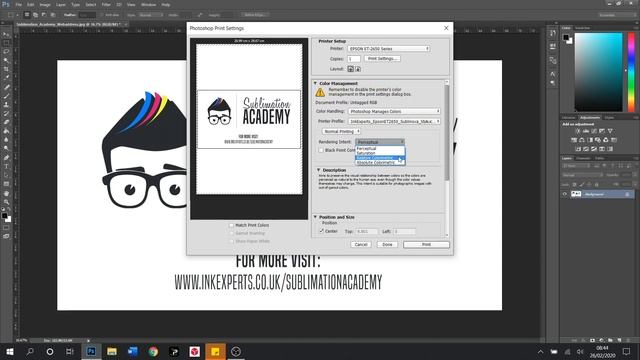
Task: Click the Cancel button in print dialog
Action: pos(361,244)
